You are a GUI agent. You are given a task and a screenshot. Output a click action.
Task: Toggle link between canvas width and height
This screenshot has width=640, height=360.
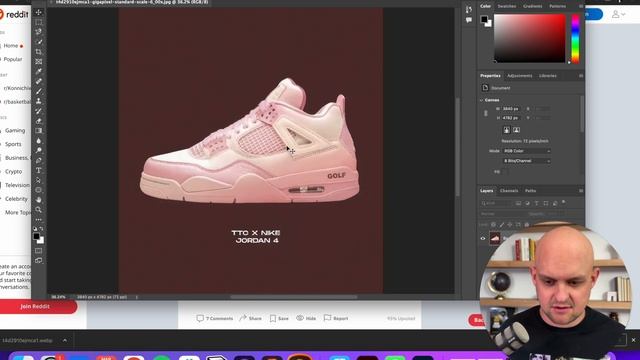486,113
